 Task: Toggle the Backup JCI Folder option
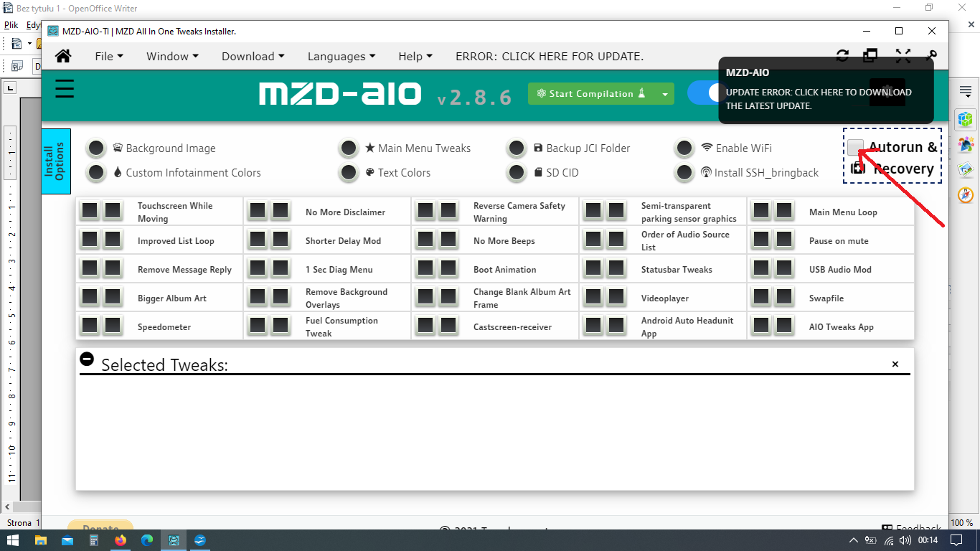pyautogui.click(x=517, y=149)
